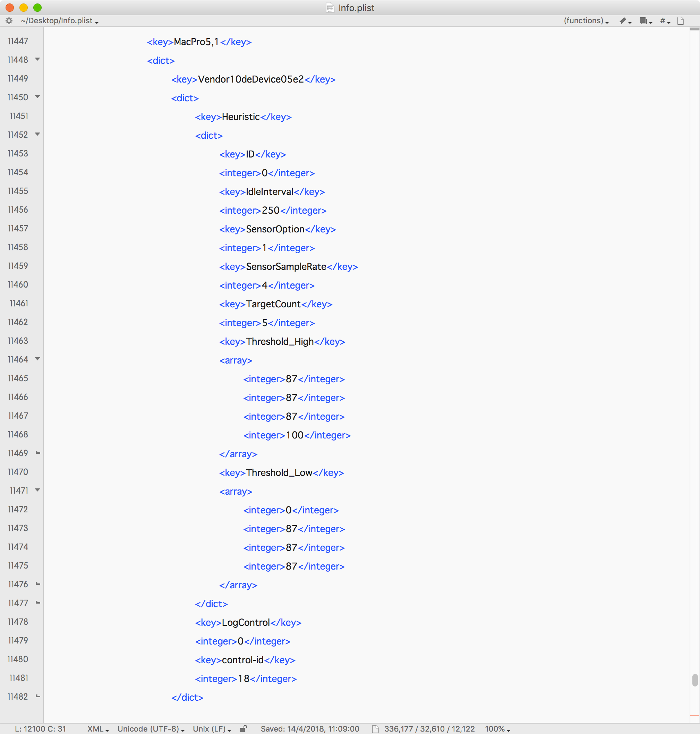Open the ~/Desktop/Info.plist path dropdown
700x734 pixels.
[x=60, y=21]
